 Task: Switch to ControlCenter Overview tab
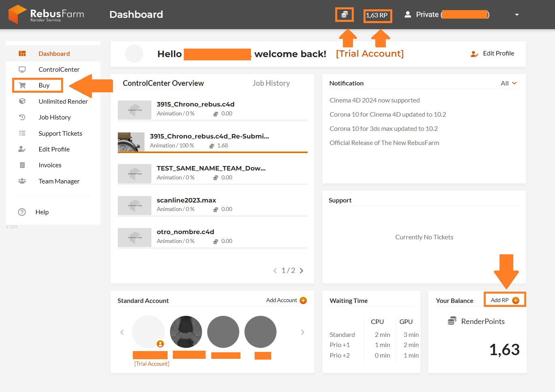point(163,83)
